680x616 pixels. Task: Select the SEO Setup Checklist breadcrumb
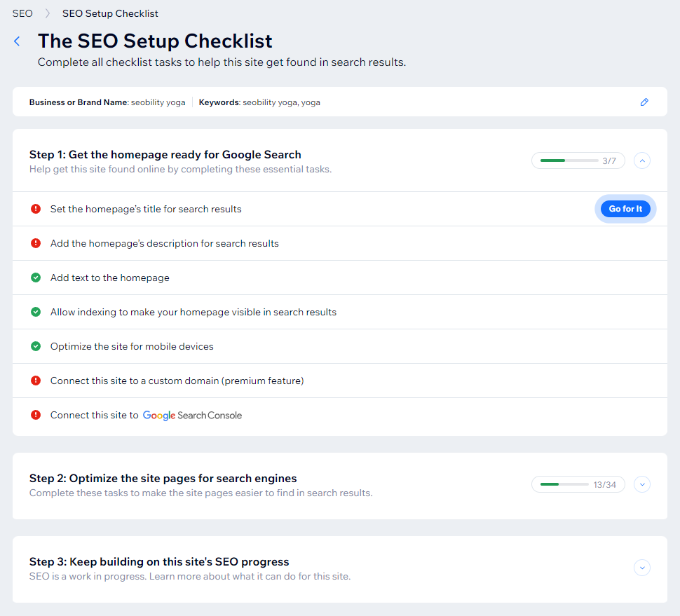pyautogui.click(x=110, y=13)
